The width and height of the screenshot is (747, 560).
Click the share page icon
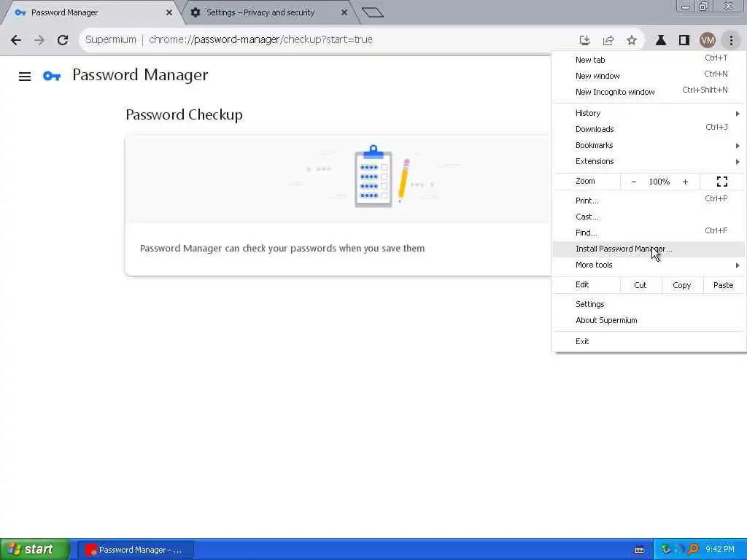pos(608,41)
